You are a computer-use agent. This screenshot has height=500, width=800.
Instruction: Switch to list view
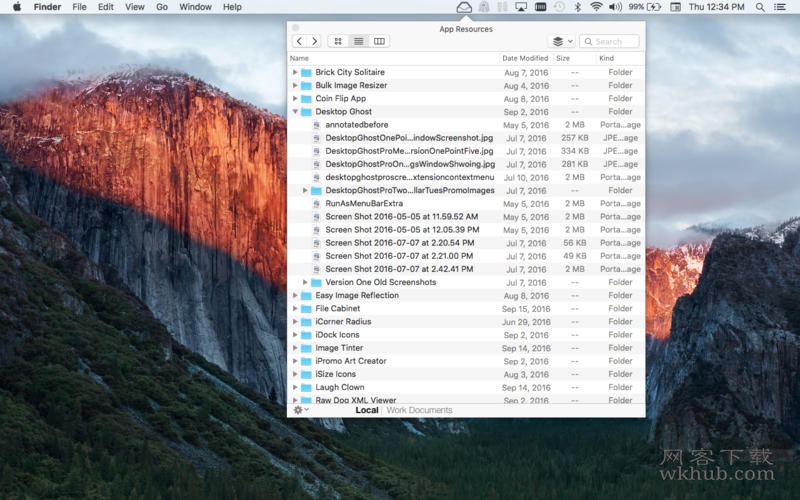359,41
